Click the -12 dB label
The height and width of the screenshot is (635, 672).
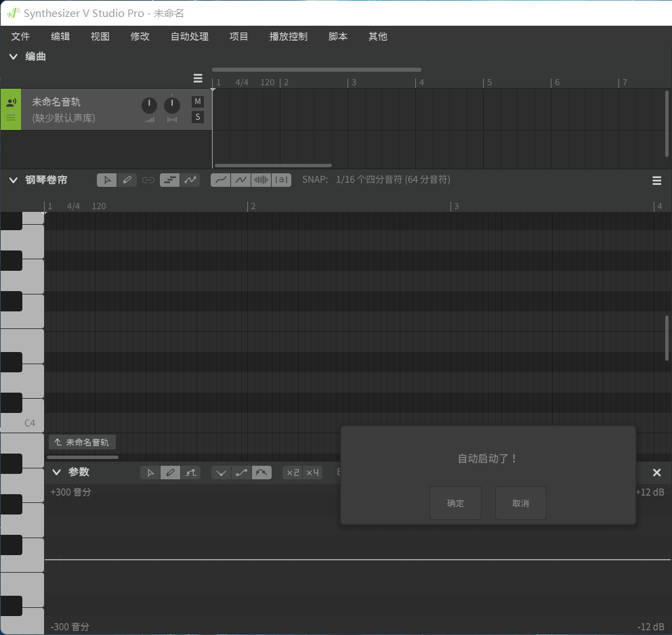[650, 627]
